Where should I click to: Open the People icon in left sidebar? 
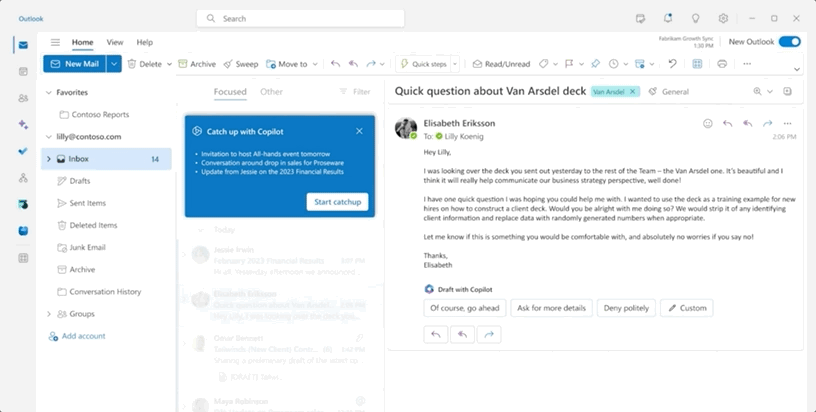click(x=23, y=98)
